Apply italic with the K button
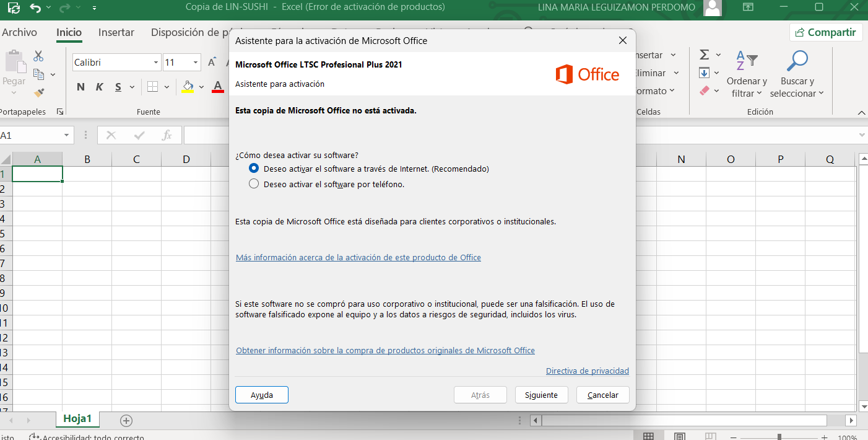The width and height of the screenshot is (868, 440). click(x=99, y=87)
